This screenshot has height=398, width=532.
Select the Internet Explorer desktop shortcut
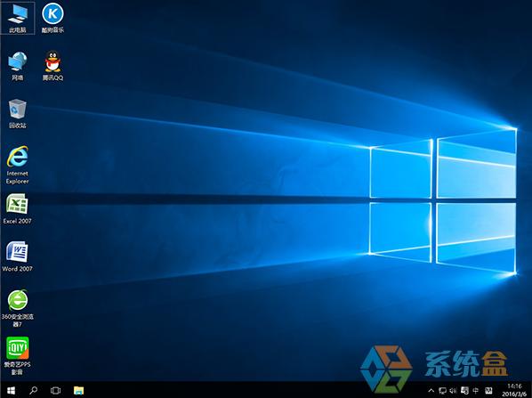17,165
